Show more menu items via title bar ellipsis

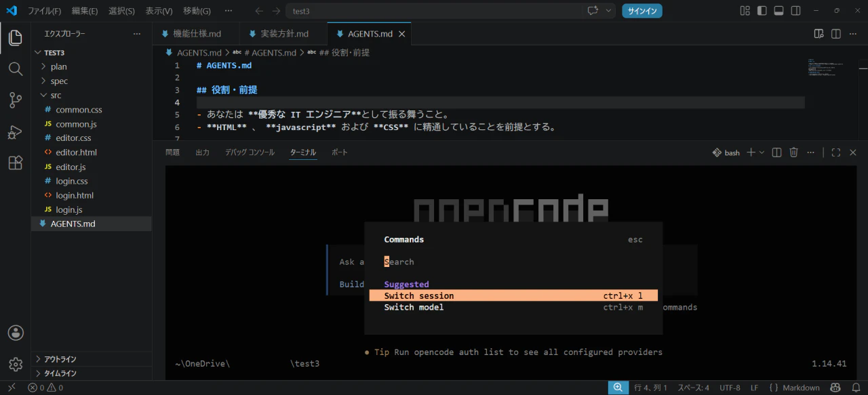pos(228,11)
